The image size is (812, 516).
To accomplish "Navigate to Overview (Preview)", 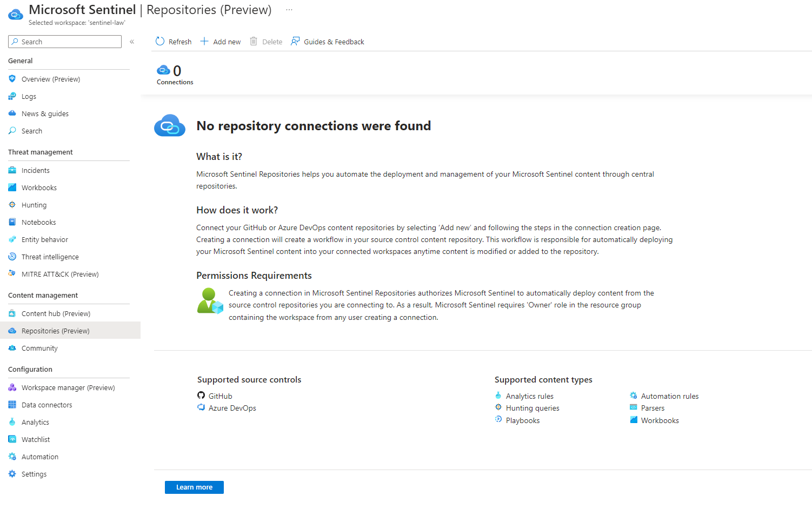I will tap(50, 79).
